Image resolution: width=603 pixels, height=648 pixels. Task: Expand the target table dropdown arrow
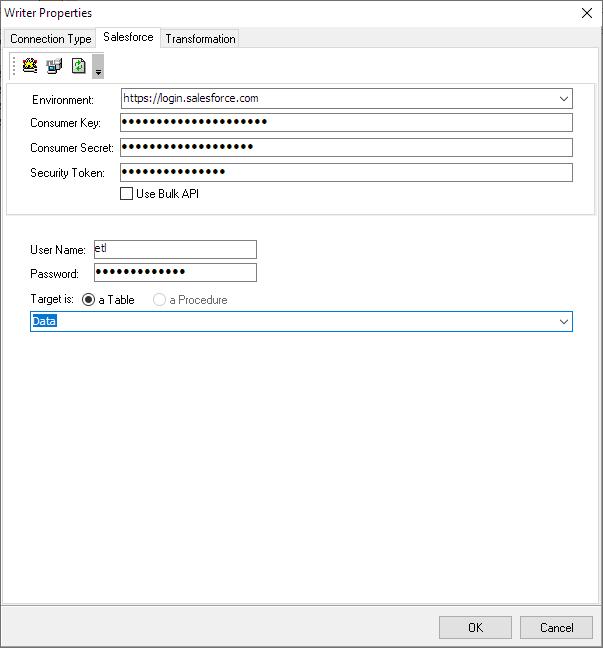[563, 322]
